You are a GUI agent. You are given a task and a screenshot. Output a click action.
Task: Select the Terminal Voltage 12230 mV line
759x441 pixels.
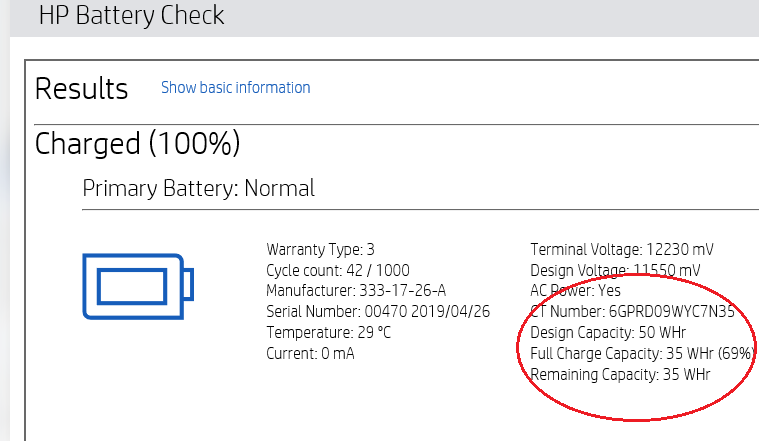click(622, 249)
